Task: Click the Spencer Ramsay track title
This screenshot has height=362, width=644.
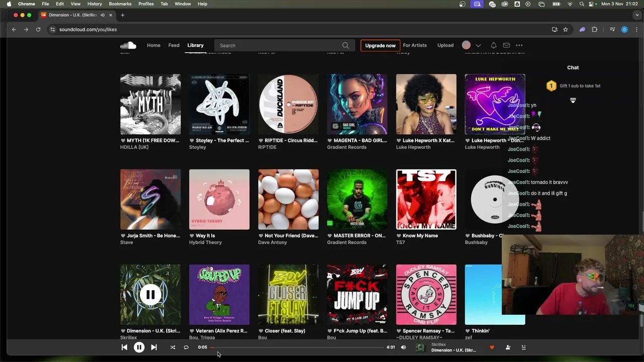Action: point(429,331)
